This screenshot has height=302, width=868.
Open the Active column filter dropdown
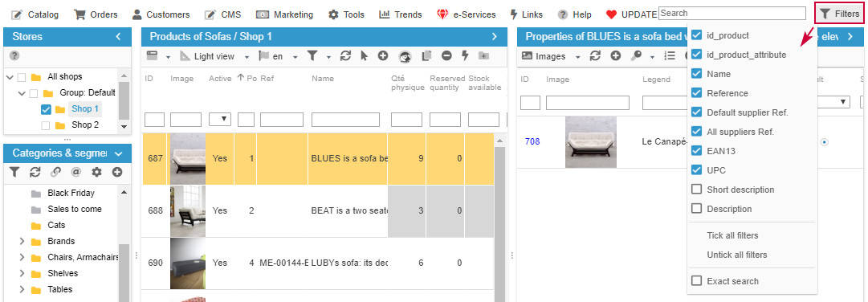[x=220, y=120]
